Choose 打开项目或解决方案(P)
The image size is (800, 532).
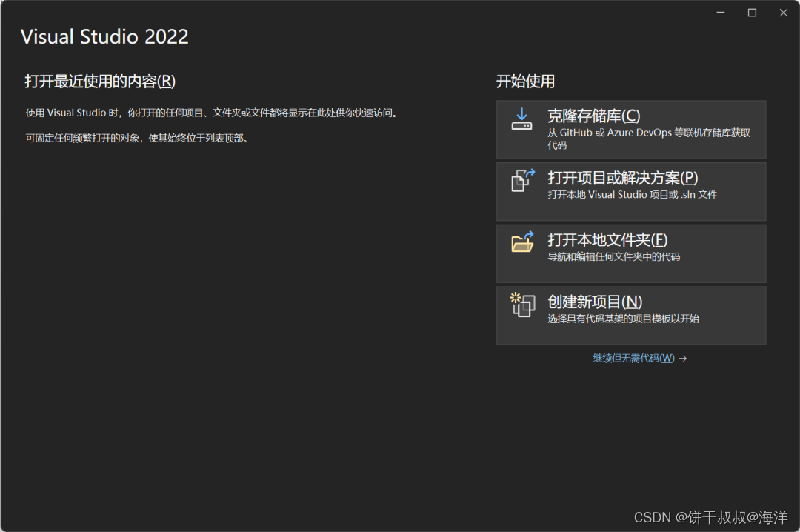point(631,191)
